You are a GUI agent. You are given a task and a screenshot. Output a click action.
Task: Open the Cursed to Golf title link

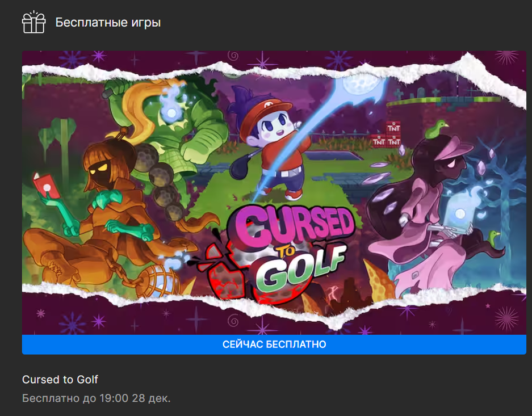60,379
